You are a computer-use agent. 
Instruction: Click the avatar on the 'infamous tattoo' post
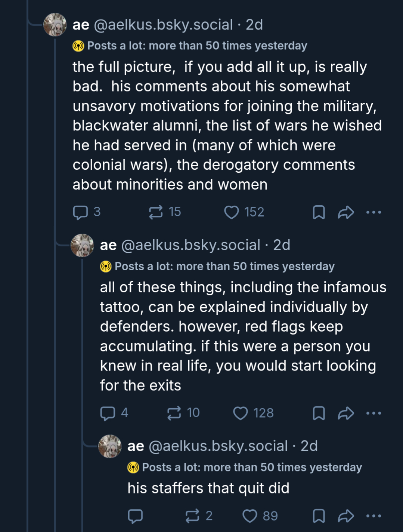coord(82,245)
